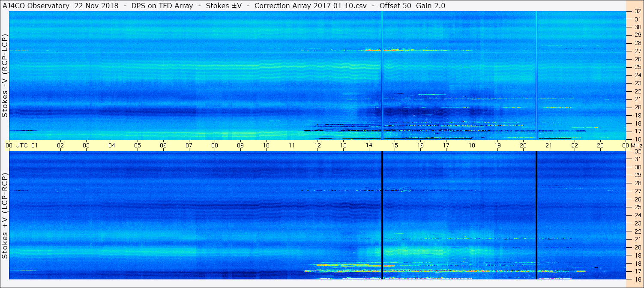Screen dimensions: 644x288
Task: Click the 21 MHz label on the Stokes +V scale
Action: tap(637, 239)
